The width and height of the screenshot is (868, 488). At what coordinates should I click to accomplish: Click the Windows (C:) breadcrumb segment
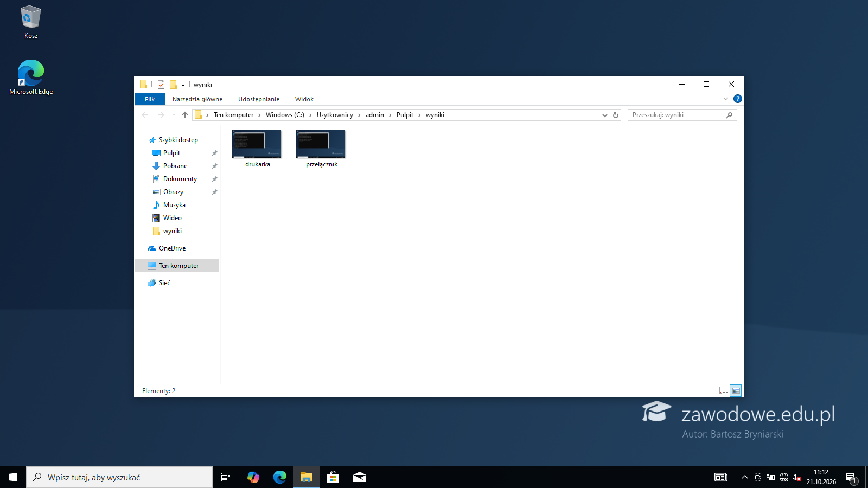coord(285,115)
